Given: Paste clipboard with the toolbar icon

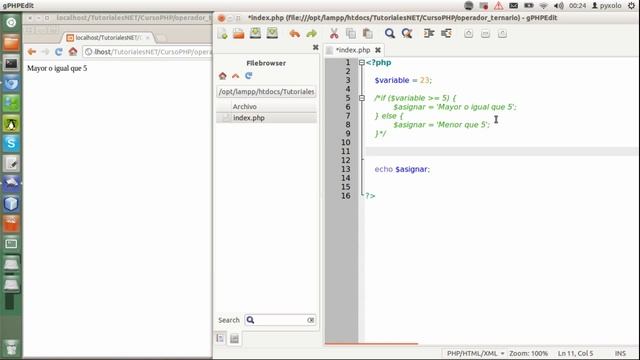Looking at the screenshot, I should click(367, 33).
